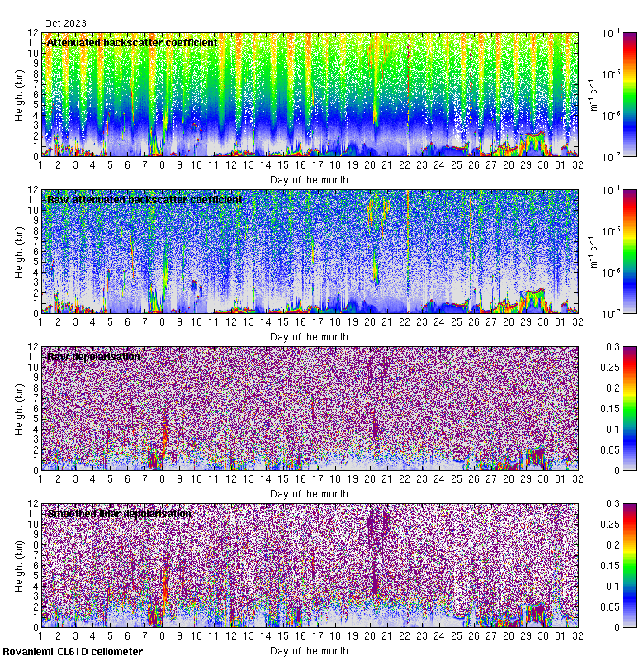Click the m⁻¹ sr⁻¹ unit label beside top colorbar
644x661 pixels.
coord(592,107)
